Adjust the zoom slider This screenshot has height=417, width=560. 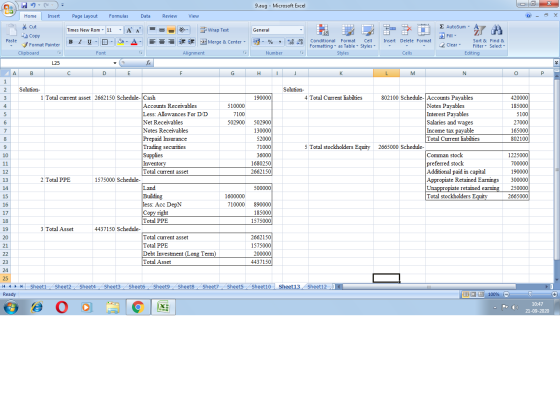pyautogui.click(x=530, y=295)
